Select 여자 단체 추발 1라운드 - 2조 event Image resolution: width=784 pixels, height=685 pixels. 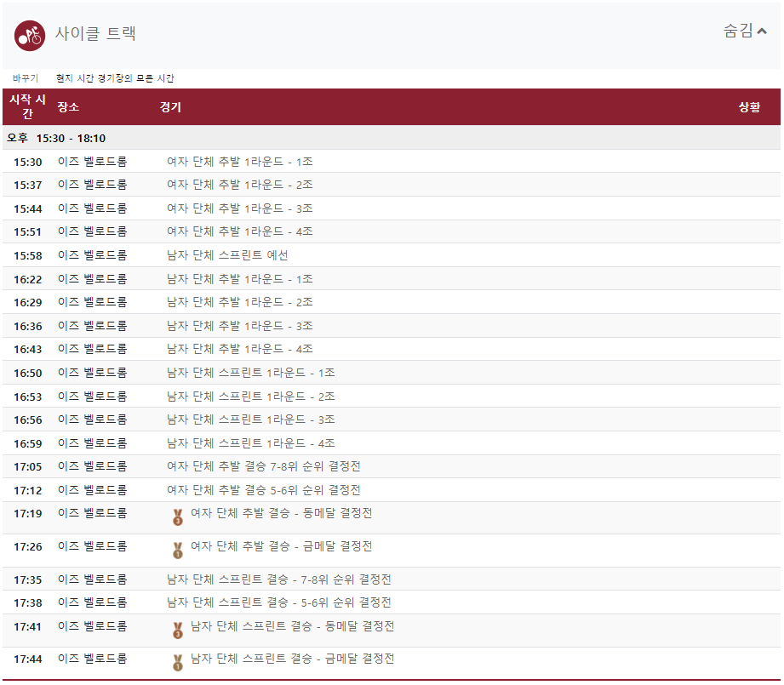tap(239, 185)
